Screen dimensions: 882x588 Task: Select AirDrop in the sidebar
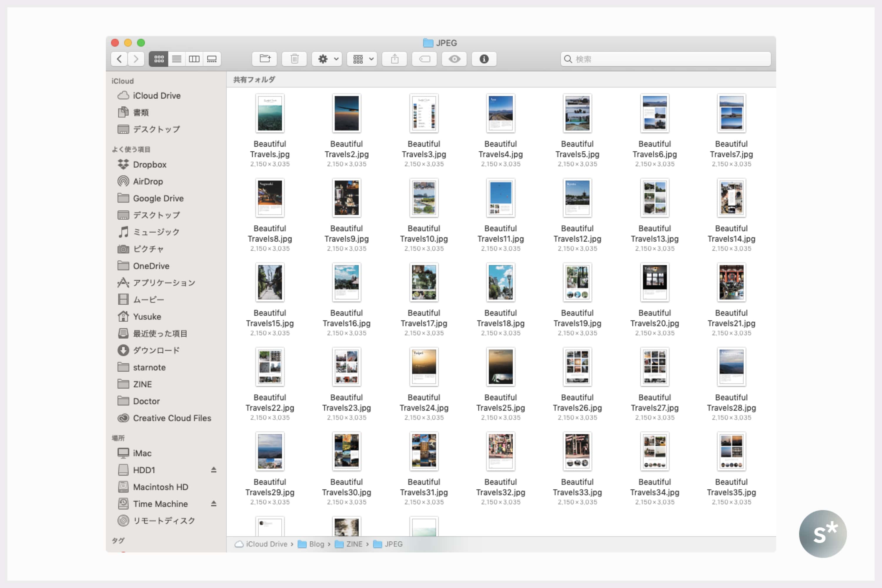pos(148,181)
